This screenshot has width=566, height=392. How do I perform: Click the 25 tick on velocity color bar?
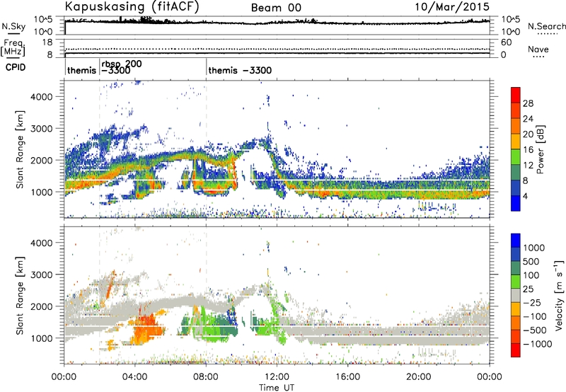528,289
